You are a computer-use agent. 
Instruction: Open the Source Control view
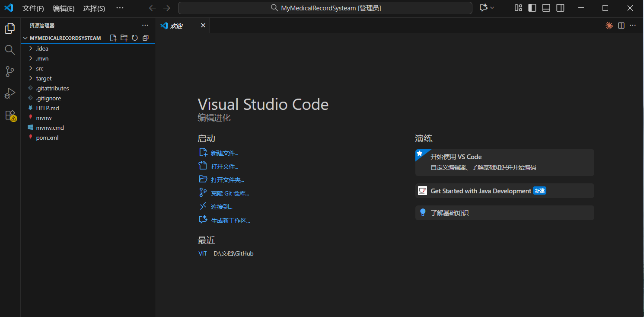pos(10,72)
